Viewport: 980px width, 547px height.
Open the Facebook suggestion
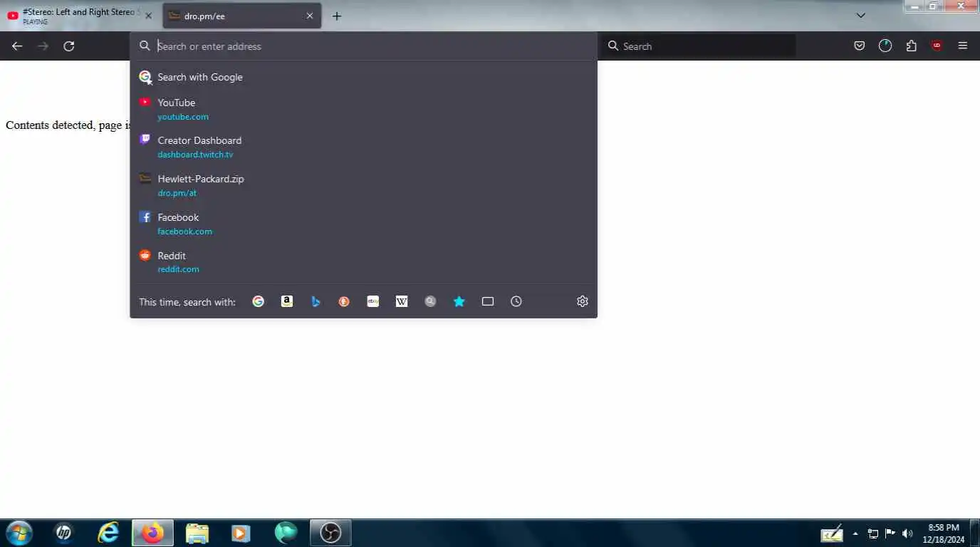tap(363, 224)
